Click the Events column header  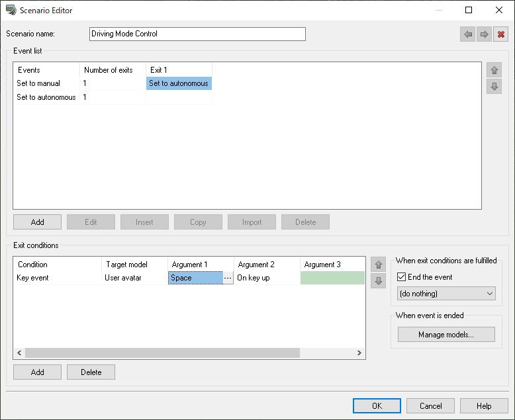point(46,70)
